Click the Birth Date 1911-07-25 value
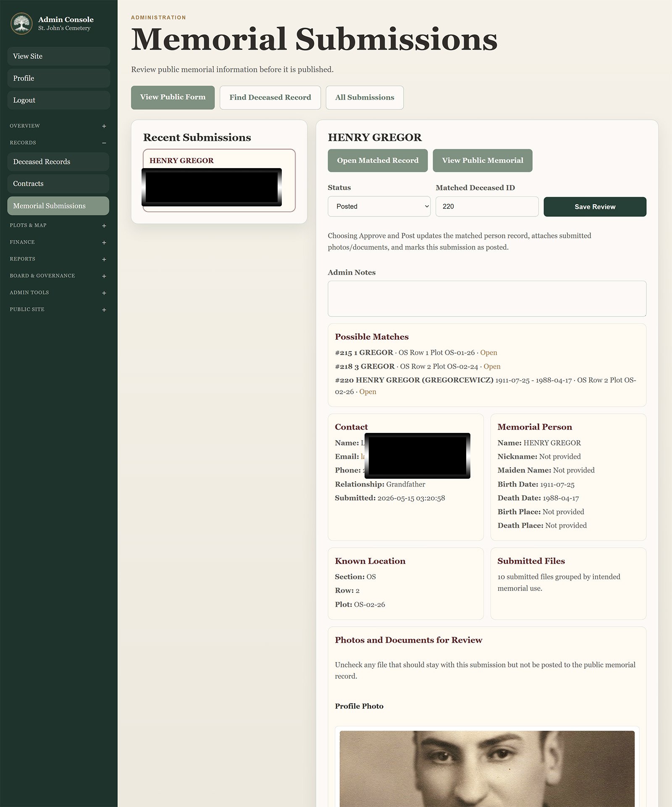The width and height of the screenshot is (672, 807). point(557,484)
